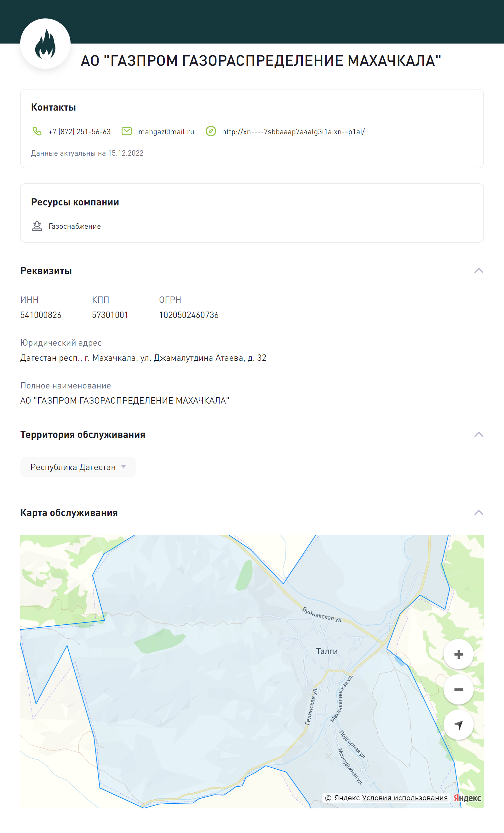Viewport: 504px width, 833px height.
Task: Collapse the Реквизиты section chevron
Action: [x=479, y=271]
